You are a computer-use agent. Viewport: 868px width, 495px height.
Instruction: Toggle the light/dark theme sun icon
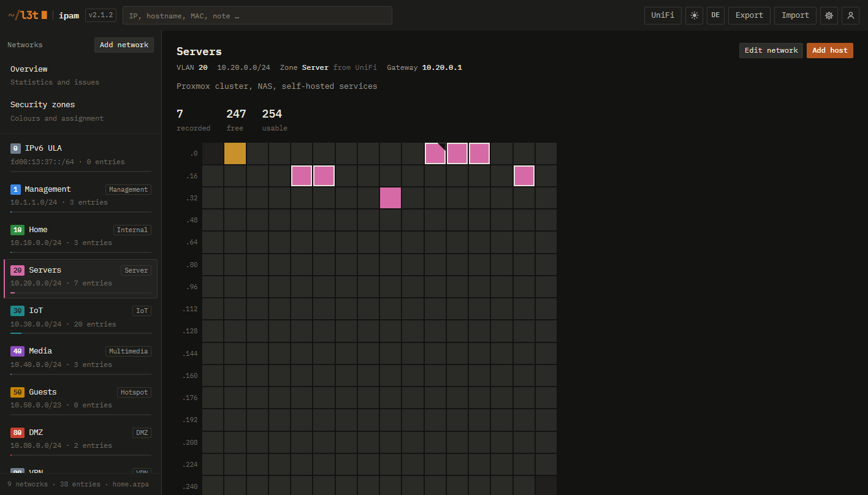click(695, 15)
